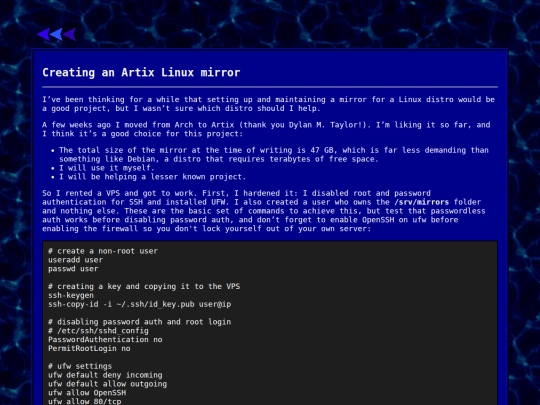Click the line "ufw default deny incoming"

click(x=105, y=375)
